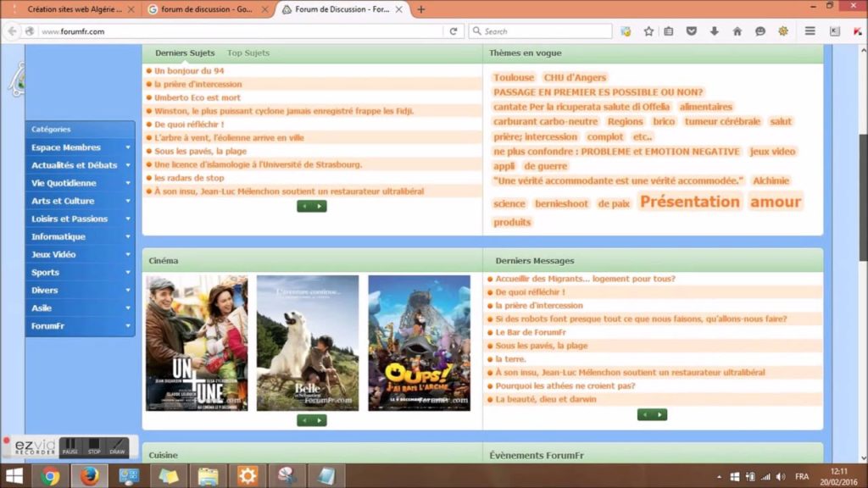Click the 'jeux video' theme tag
The width and height of the screenshot is (868, 488).
(x=772, y=152)
